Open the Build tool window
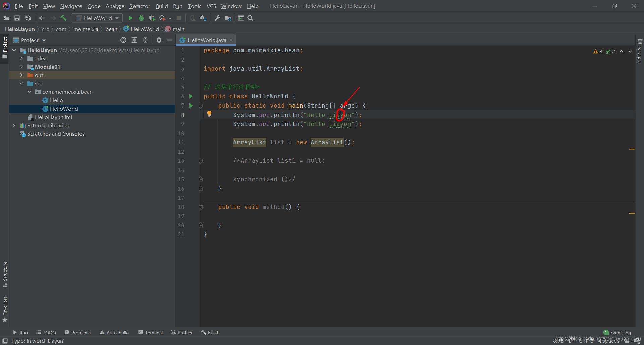 click(x=210, y=332)
